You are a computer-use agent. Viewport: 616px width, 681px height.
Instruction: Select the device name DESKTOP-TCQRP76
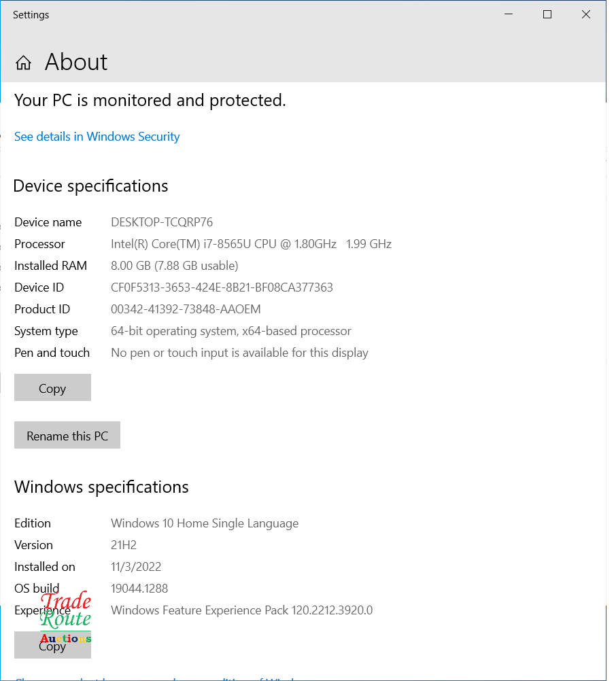pos(162,222)
